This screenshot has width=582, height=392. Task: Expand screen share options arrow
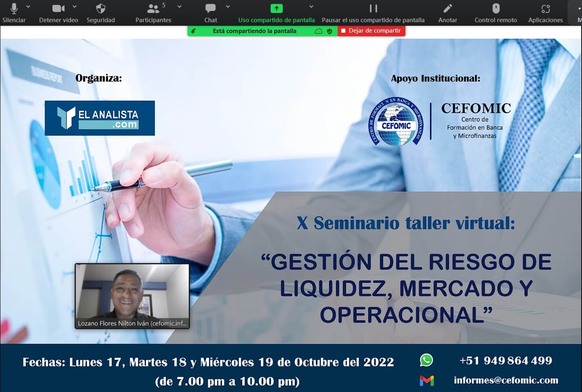[x=311, y=6]
